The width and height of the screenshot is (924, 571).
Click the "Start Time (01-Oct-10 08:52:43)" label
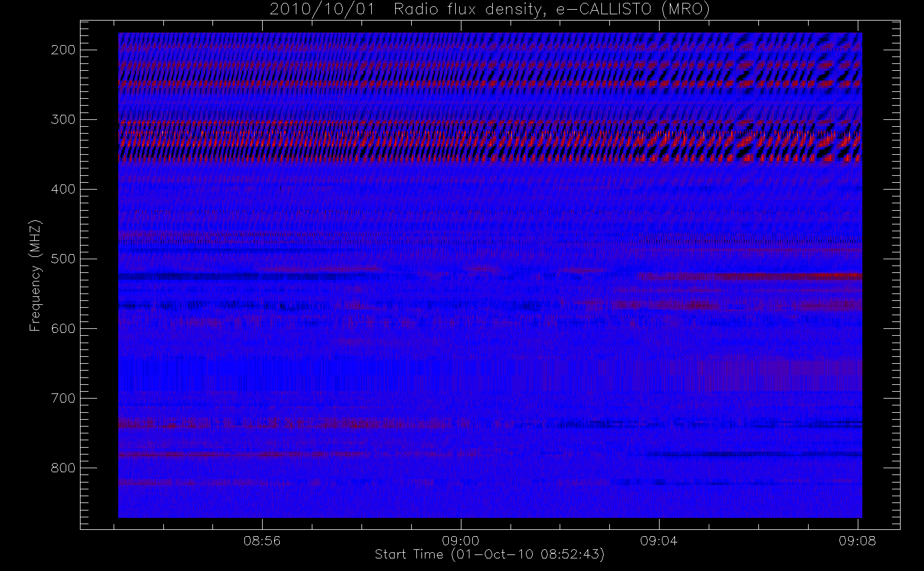point(489,554)
